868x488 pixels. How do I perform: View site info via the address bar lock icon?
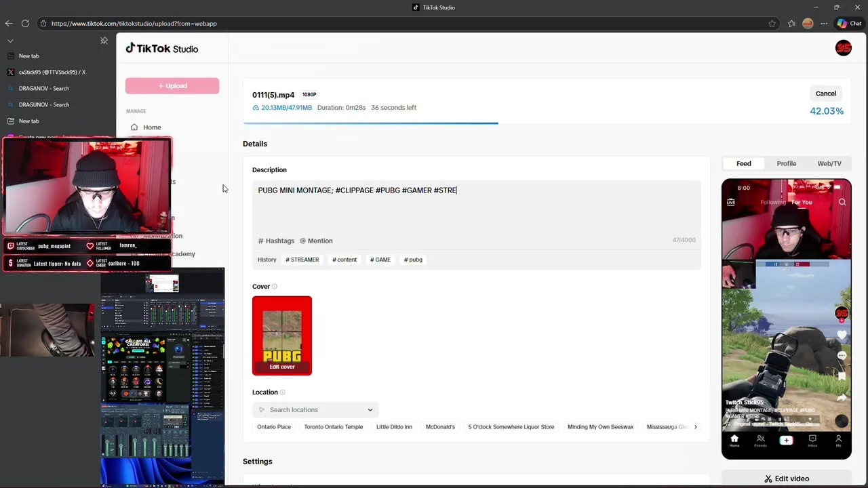(x=43, y=23)
